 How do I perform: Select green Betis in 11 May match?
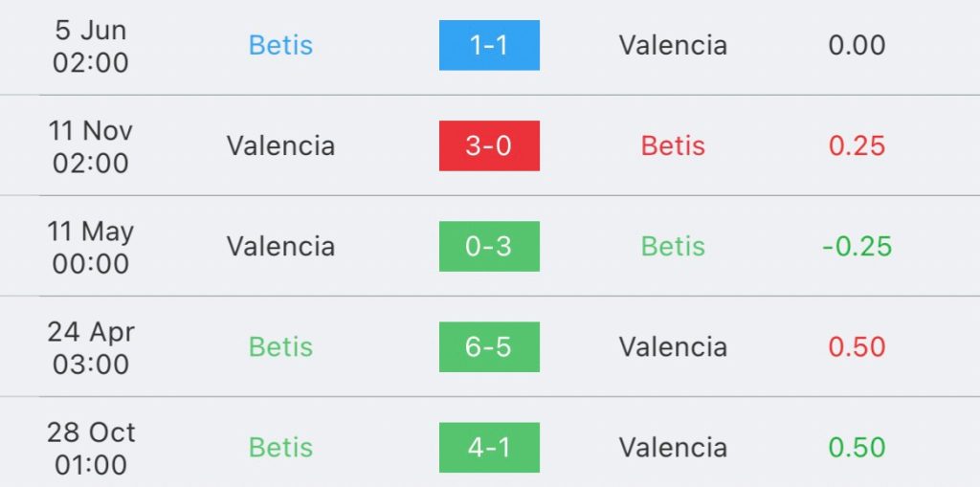tap(673, 246)
